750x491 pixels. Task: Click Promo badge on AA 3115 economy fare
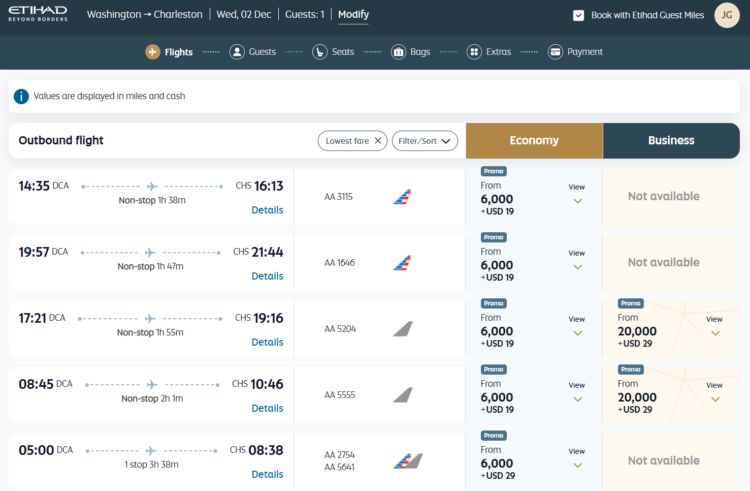493,171
